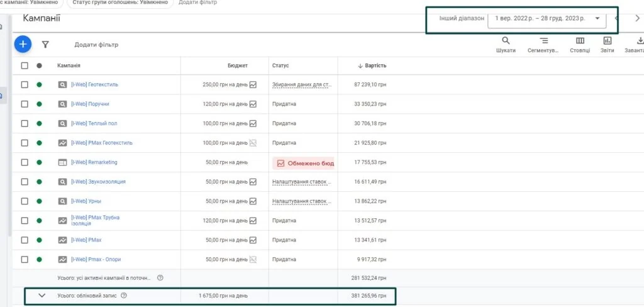The width and height of the screenshot is (644, 307).
Task: Click the 250,00 грн на день budget cell
Action: coord(225,85)
